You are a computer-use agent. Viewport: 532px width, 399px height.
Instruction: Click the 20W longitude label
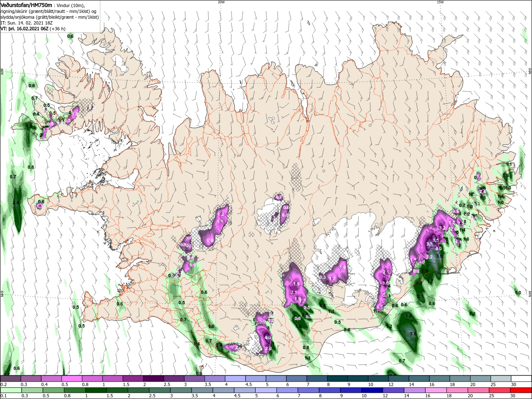[x=221, y=2]
